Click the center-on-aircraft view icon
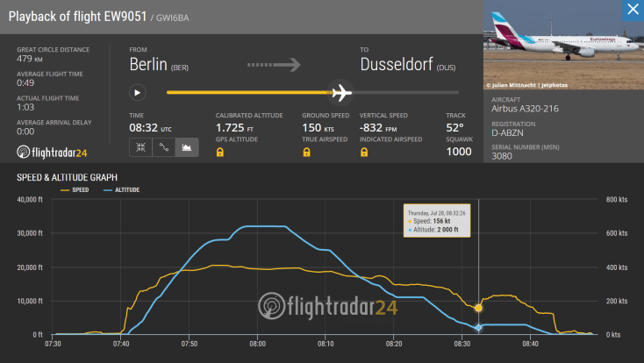Viewport: 644px width, 363px height. (141, 148)
